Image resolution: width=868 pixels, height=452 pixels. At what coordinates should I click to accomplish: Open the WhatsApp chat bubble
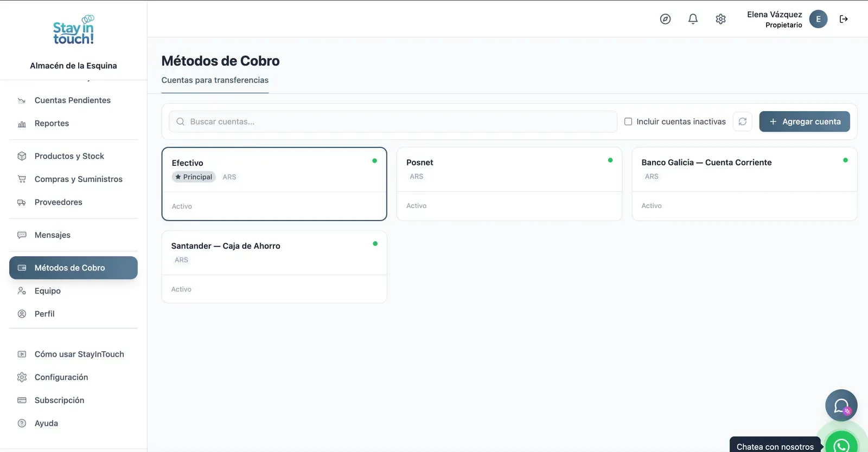841,443
